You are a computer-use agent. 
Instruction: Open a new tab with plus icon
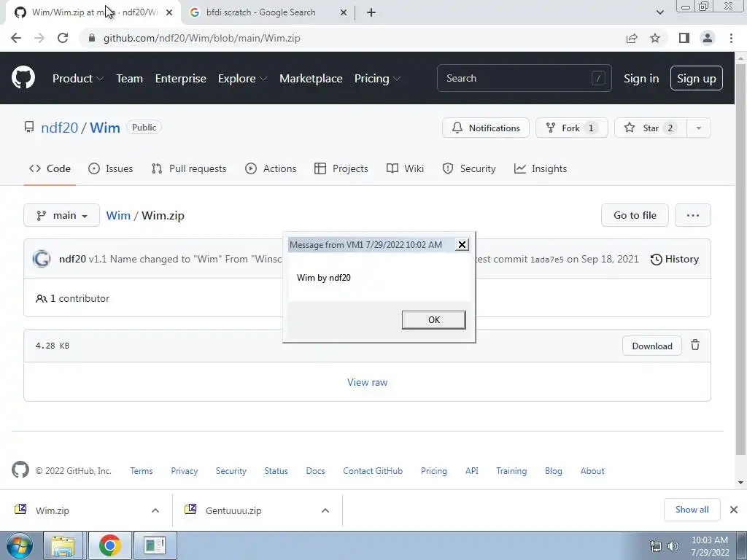coord(371,12)
